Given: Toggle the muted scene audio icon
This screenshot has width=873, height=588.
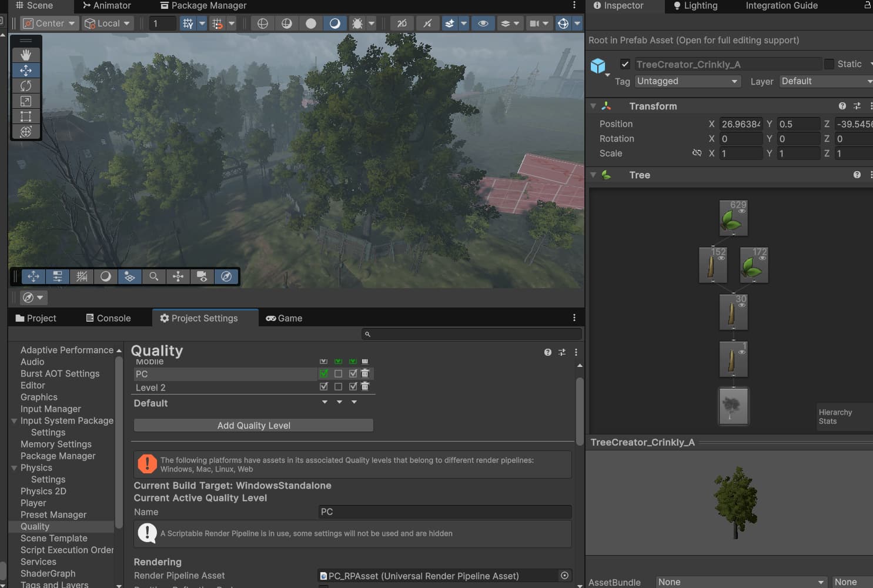Looking at the screenshot, I should click(427, 23).
